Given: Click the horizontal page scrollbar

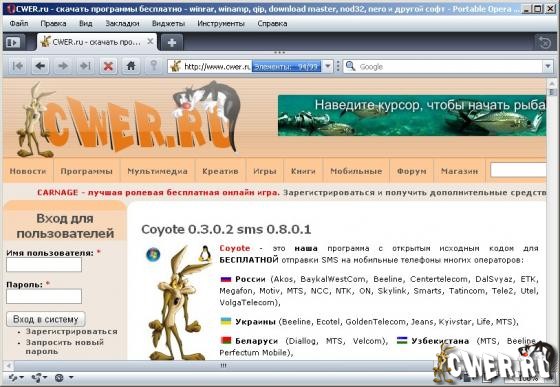Looking at the screenshot, I should click(223, 365).
